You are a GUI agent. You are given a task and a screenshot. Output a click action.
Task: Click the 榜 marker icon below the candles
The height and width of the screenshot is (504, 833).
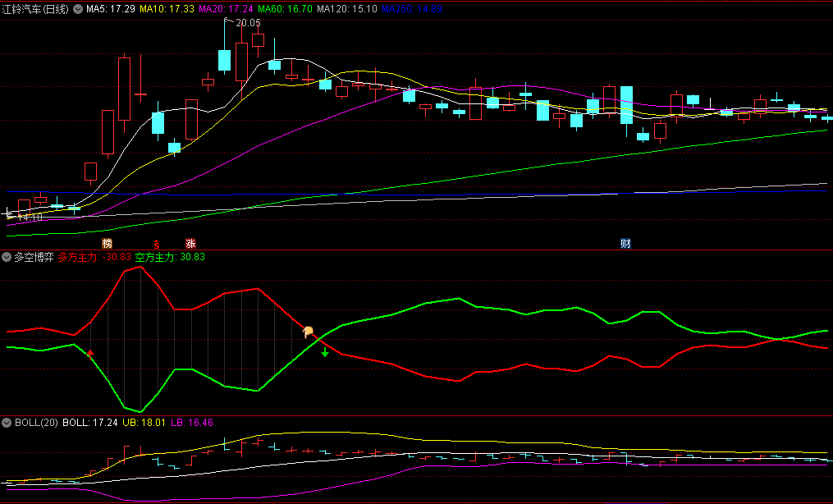(x=108, y=244)
